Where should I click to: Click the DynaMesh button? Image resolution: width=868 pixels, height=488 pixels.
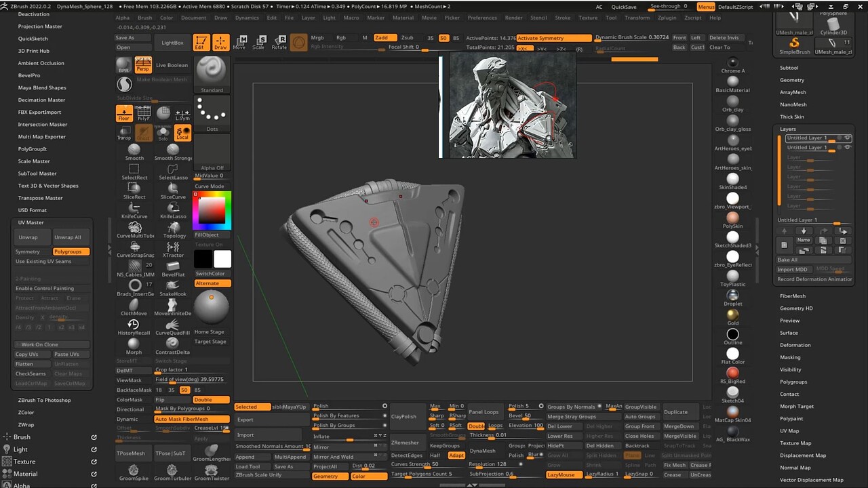click(482, 451)
